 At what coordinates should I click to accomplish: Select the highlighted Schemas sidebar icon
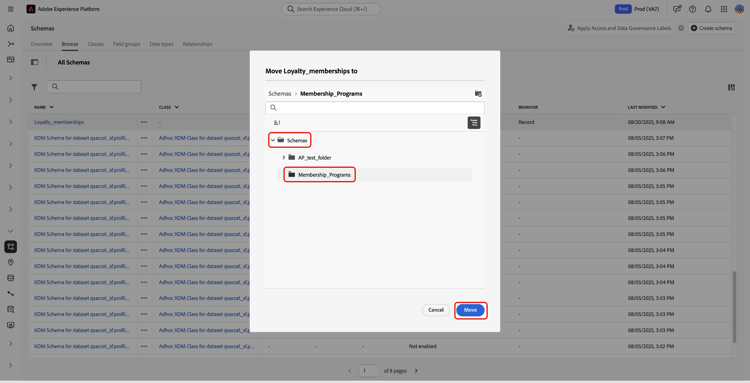pos(11,247)
